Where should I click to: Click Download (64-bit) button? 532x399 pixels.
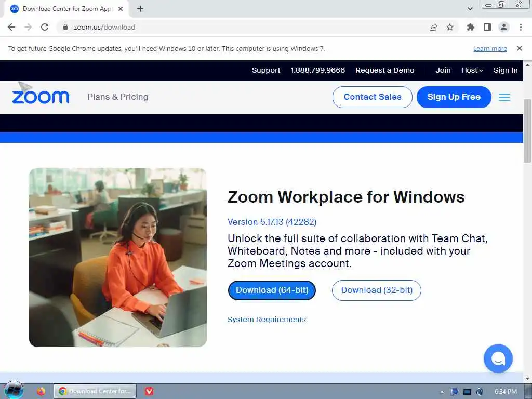tap(272, 290)
